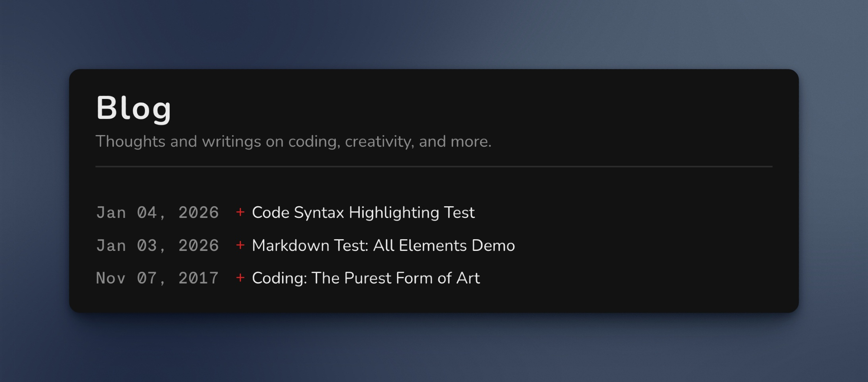Click the year 2017 in the oldest post date
The image size is (868, 382).
198,278
